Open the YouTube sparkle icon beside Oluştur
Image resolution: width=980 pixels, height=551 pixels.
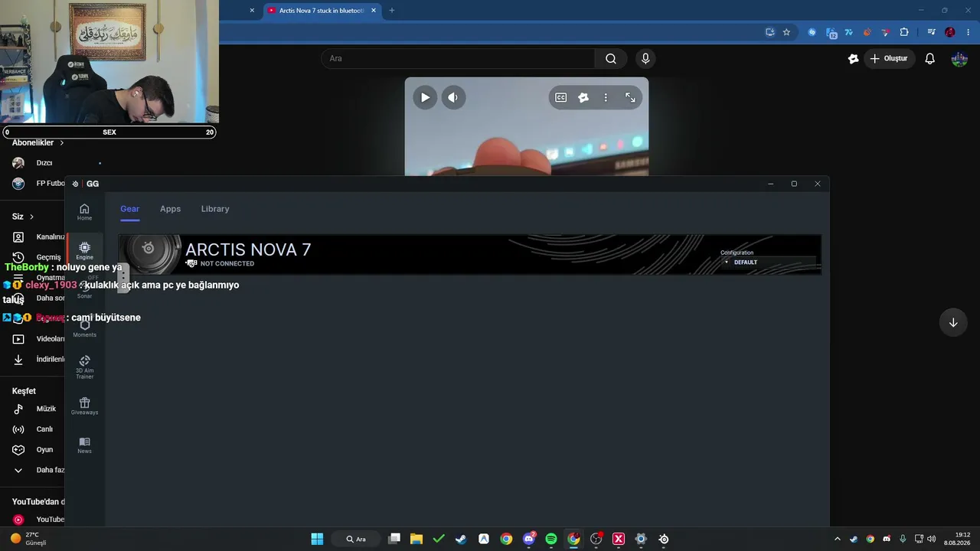point(854,59)
